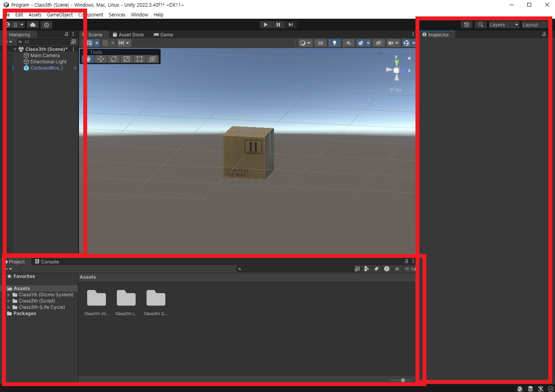The height and width of the screenshot is (392, 555).
Task: Click the scene audio mute icon
Action: coord(348,43)
